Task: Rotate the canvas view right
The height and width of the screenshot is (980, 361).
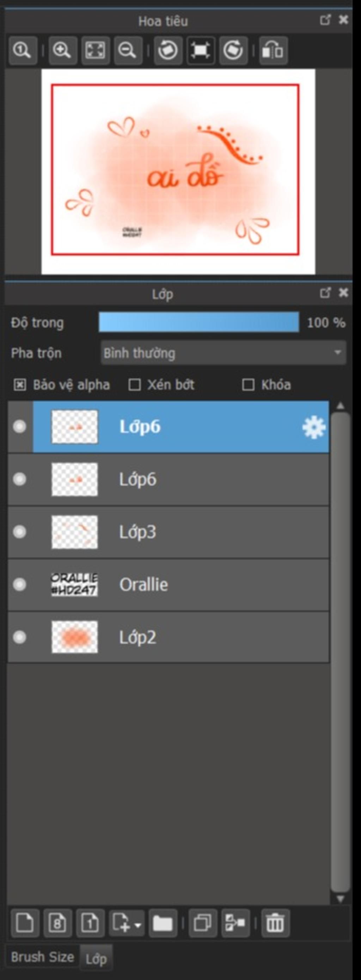Action: pyautogui.click(x=233, y=50)
